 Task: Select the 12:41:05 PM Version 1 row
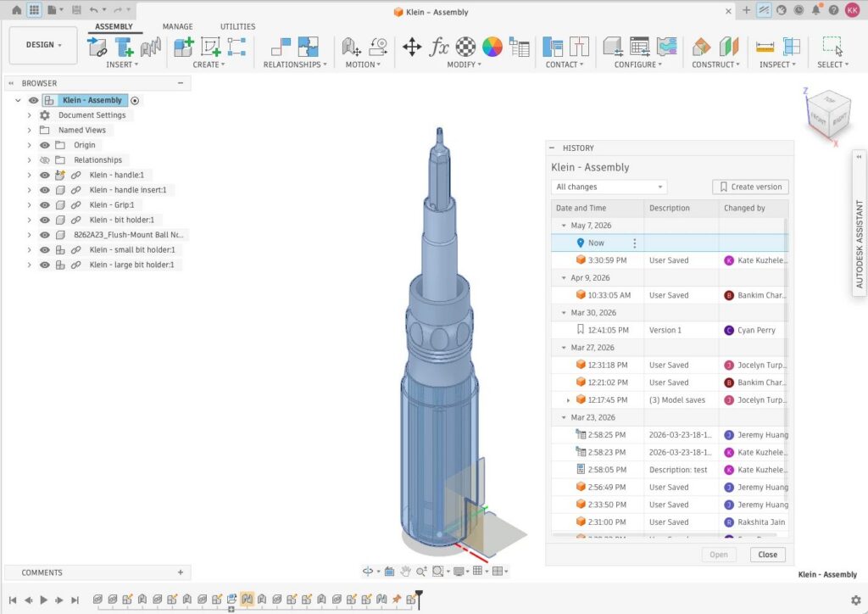[670, 330]
